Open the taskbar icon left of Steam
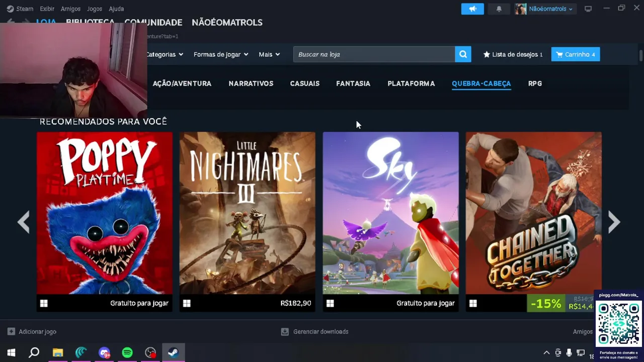The image size is (644, 362). pyautogui.click(x=150, y=353)
